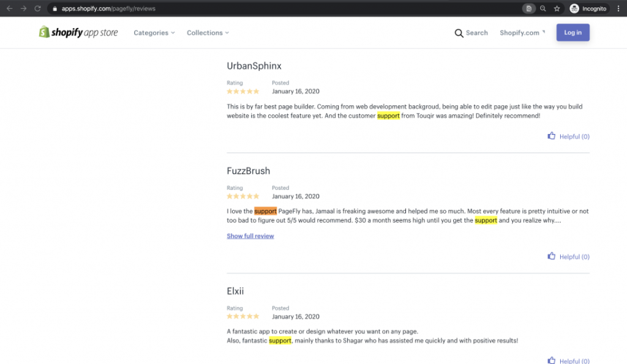Expand the Collections dropdown

208,33
